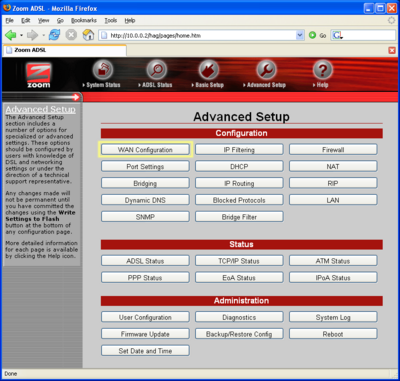Open the Tools menu
Screen dimensions: 400x381
(x=111, y=21)
